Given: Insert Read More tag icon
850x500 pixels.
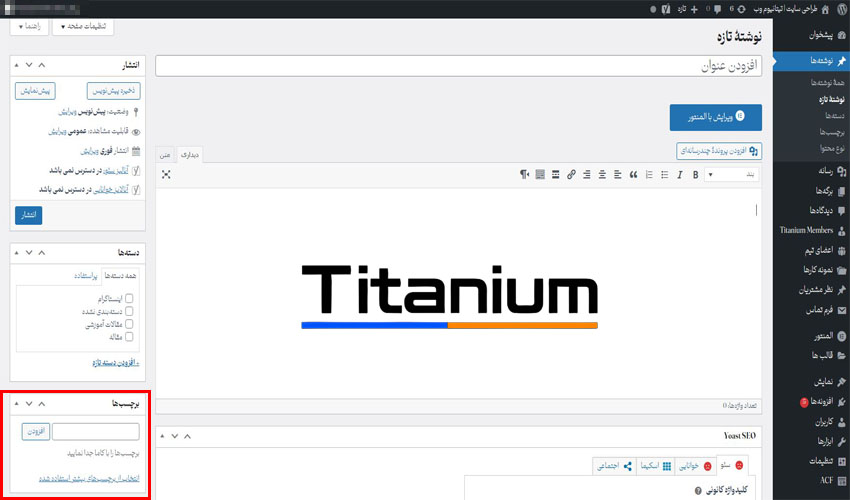Looking at the screenshot, I should 556,175.
